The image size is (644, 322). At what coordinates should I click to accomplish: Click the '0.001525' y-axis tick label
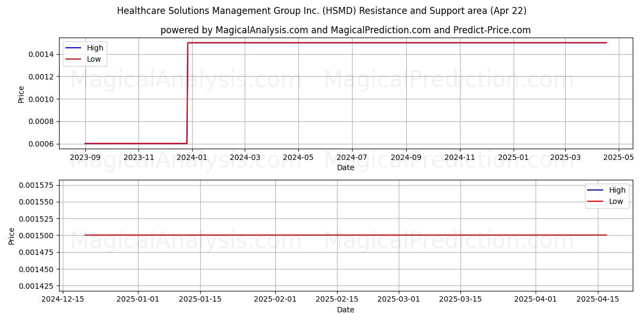37,218
